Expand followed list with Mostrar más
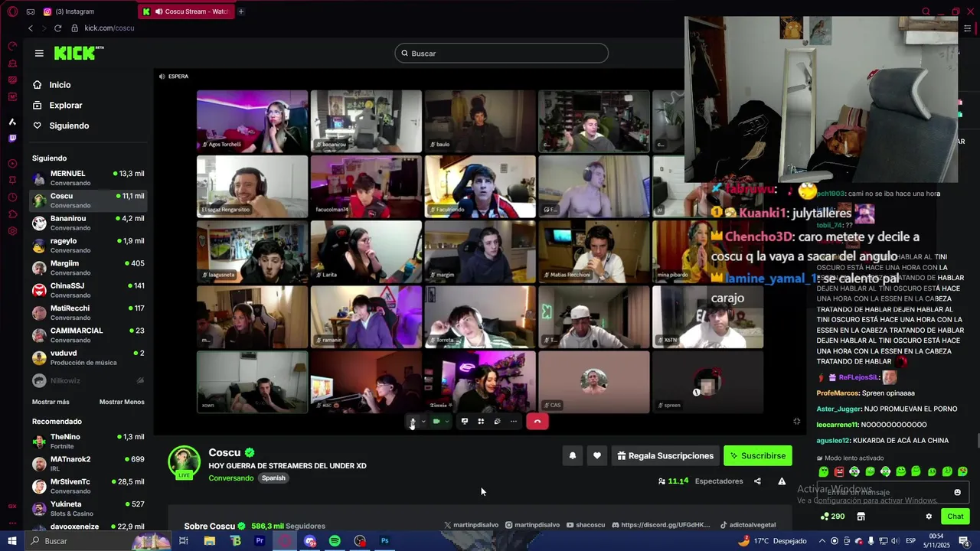Screen dimensions: 980x551 point(51,402)
